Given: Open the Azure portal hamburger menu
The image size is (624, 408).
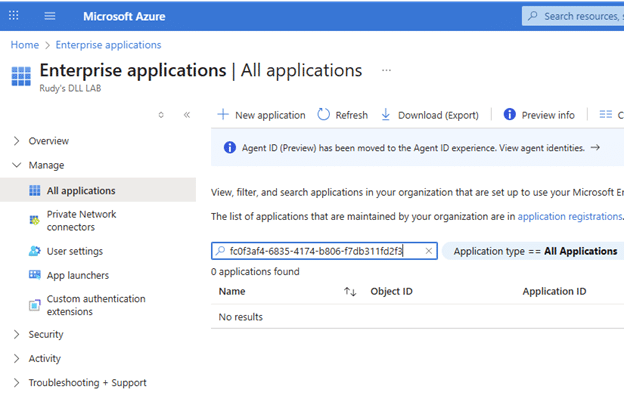Looking at the screenshot, I should 50,16.
